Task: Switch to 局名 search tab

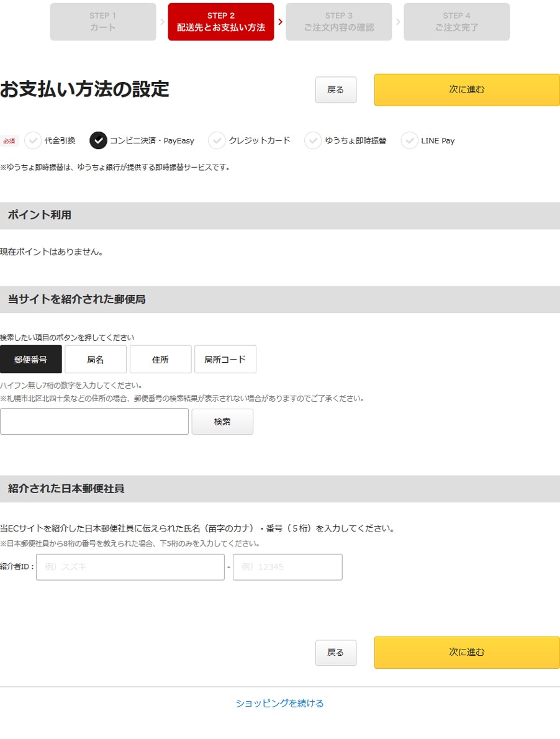Action: [x=96, y=360]
